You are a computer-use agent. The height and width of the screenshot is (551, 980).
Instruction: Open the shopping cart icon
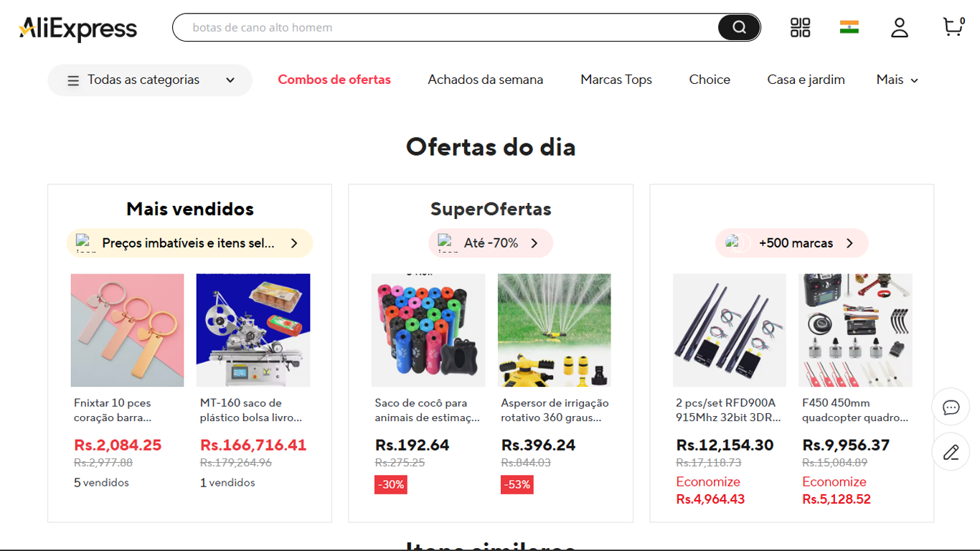coord(953,27)
